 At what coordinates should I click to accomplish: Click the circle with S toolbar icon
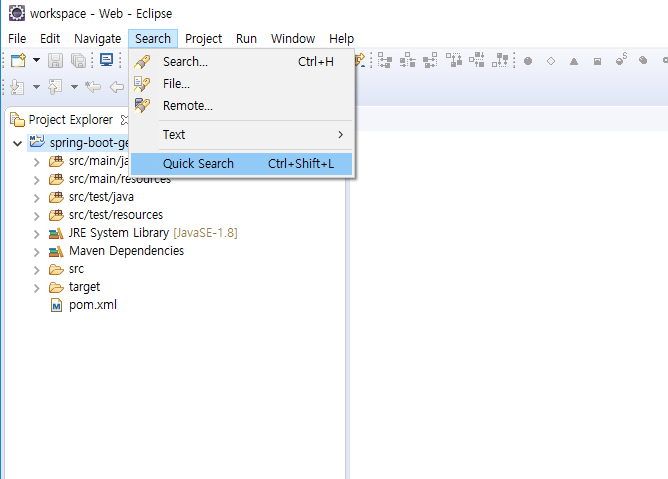(621, 59)
